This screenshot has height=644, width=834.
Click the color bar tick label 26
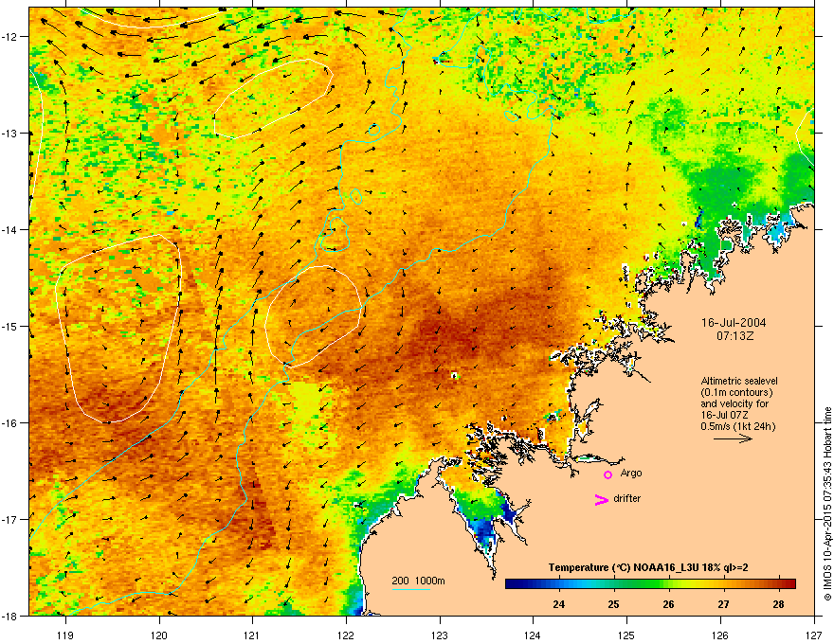pos(668,604)
